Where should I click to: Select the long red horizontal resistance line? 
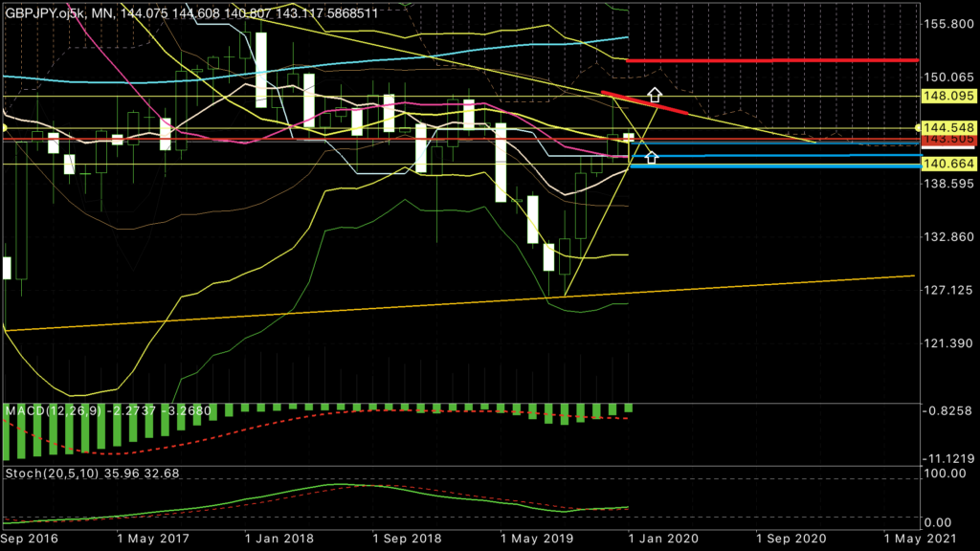click(772, 60)
